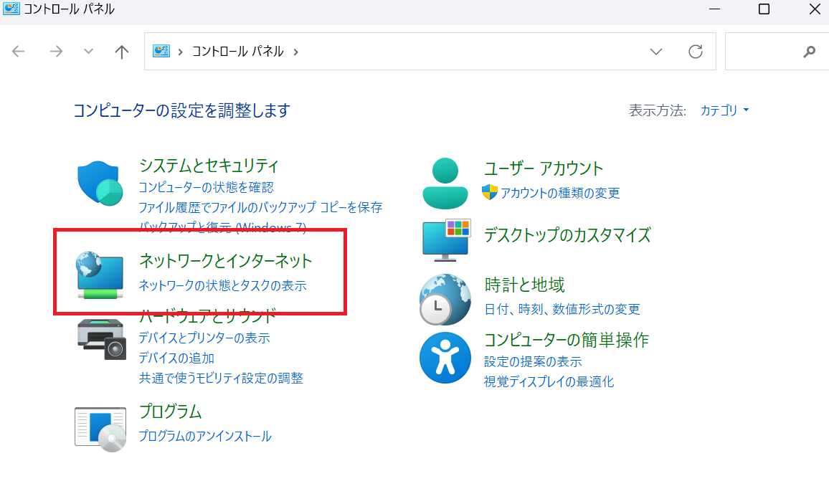Click アカウントの種類の変更 link
Screen dimensions: 829x504
click(x=559, y=193)
